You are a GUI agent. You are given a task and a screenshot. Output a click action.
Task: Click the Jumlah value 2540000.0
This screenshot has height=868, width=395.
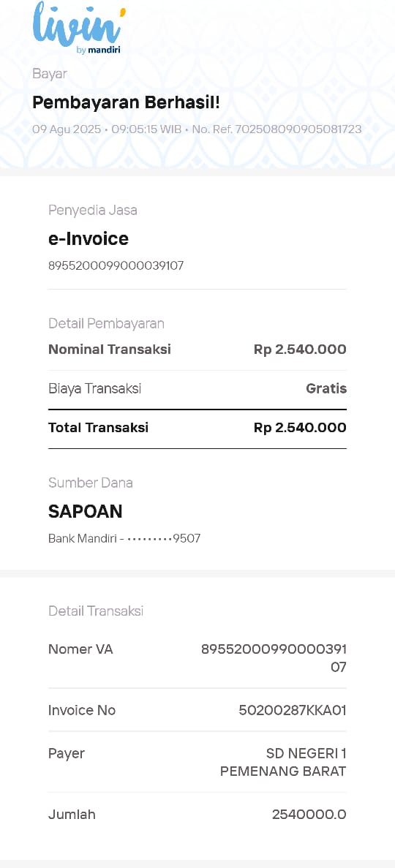tap(309, 815)
